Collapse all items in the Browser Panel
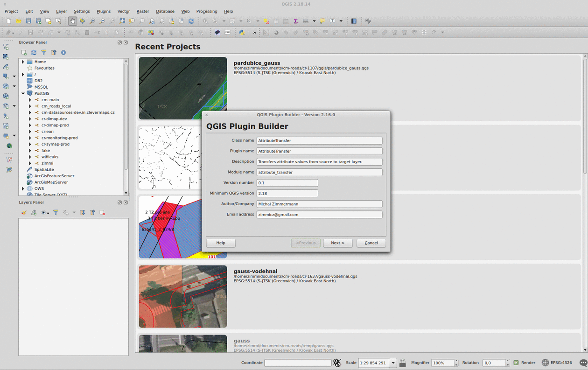The image size is (588, 370). (x=54, y=53)
